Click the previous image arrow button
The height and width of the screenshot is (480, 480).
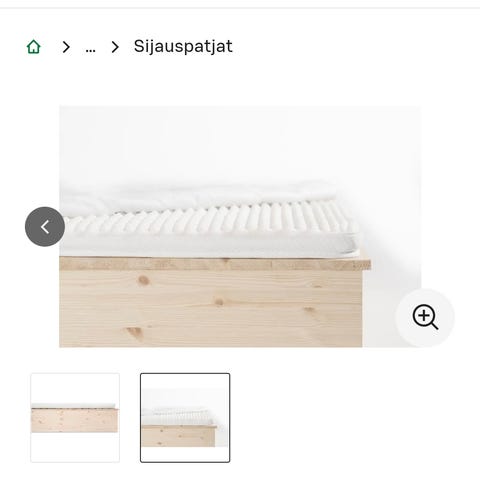[45, 227]
